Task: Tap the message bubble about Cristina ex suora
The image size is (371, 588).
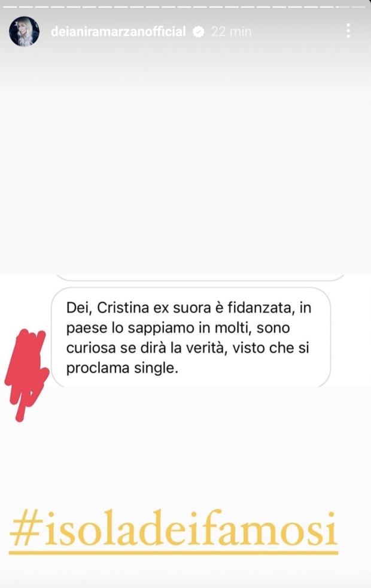Action: coord(191,338)
